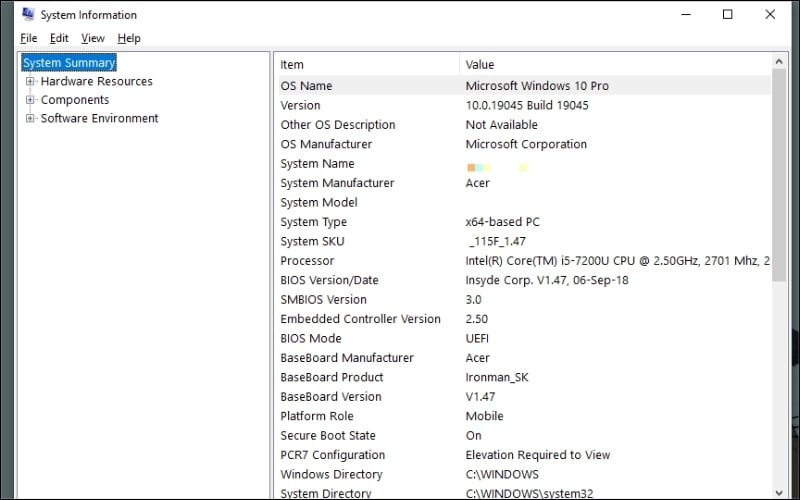Click the Intel Core i5-7200U value
The height and width of the screenshot is (500, 800).
(x=617, y=261)
